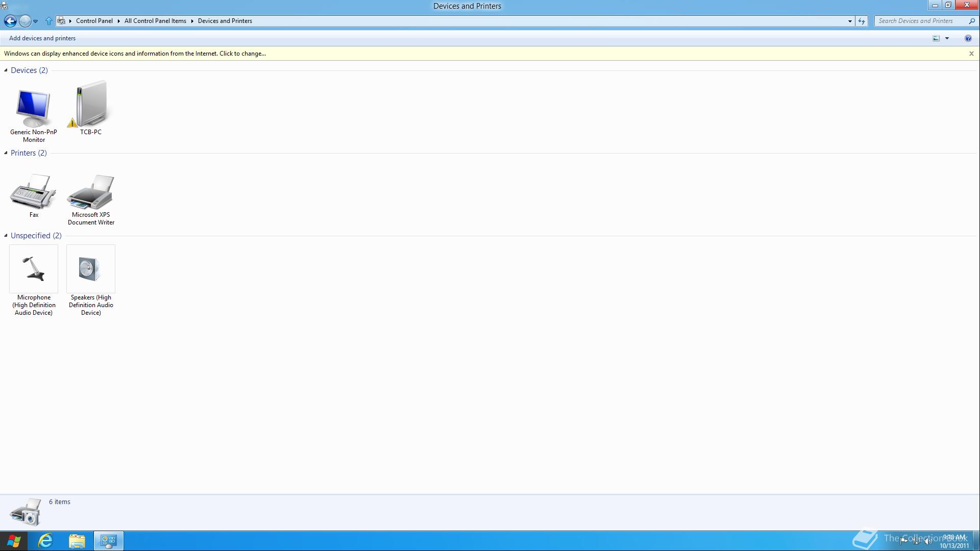The height and width of the screenshot is (551, 980).
Task: Open the change your view dropdown arrow
Action: tap(947, 38)
